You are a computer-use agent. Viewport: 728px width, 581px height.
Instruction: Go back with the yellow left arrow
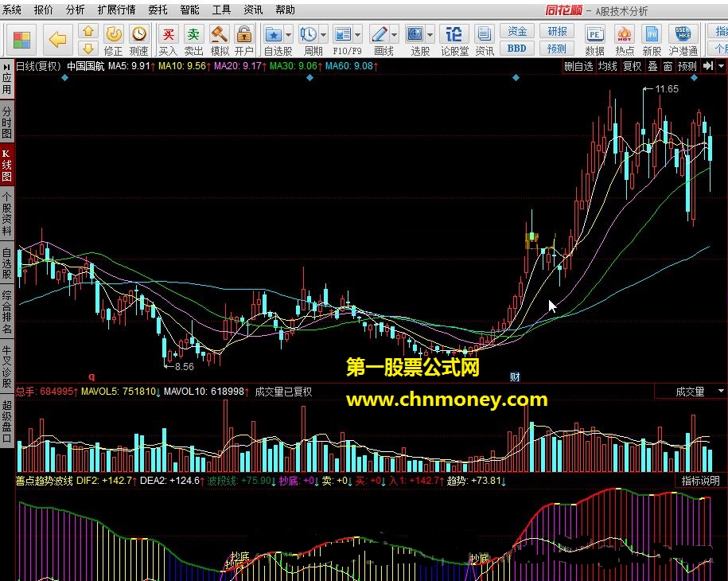click(x=57, y=40)
